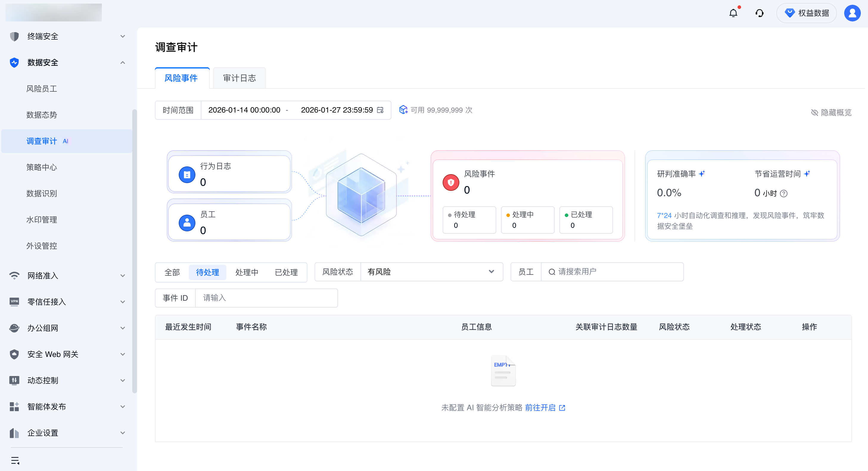This screenshot has width=868, height=471.
Task: Click the red 风险事件 shield icon
Action: [x=451, y=183]
